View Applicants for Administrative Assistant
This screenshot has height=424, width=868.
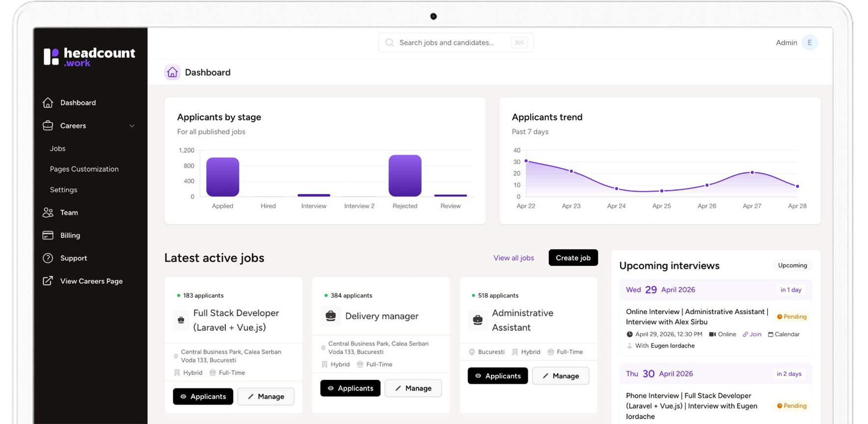pos(497,376)
